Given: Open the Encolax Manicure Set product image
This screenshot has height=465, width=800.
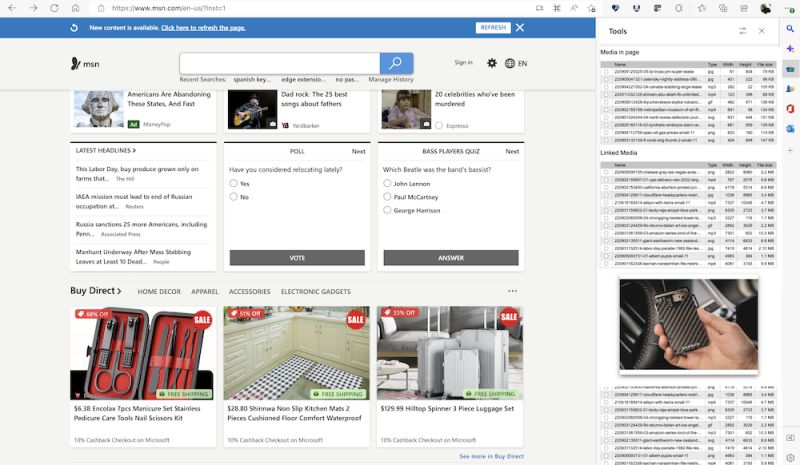Looking at the screenshot, I should 143,353.
